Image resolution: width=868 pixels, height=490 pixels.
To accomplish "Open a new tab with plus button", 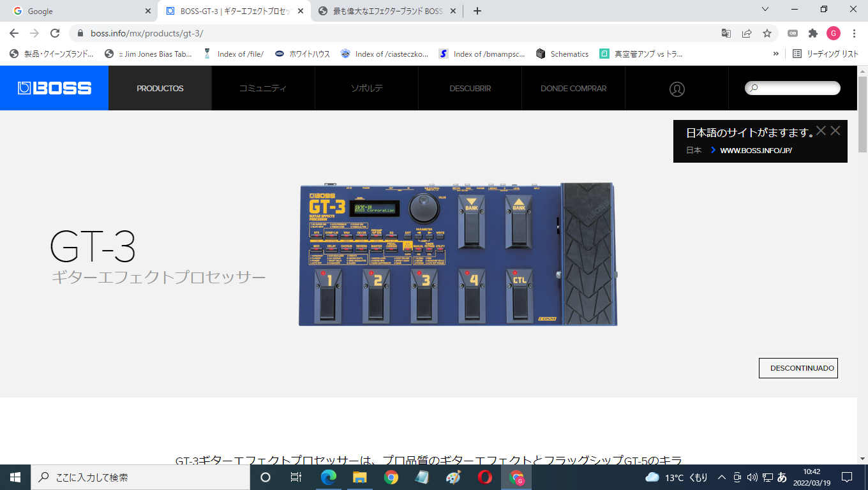I will click(477, 11).
